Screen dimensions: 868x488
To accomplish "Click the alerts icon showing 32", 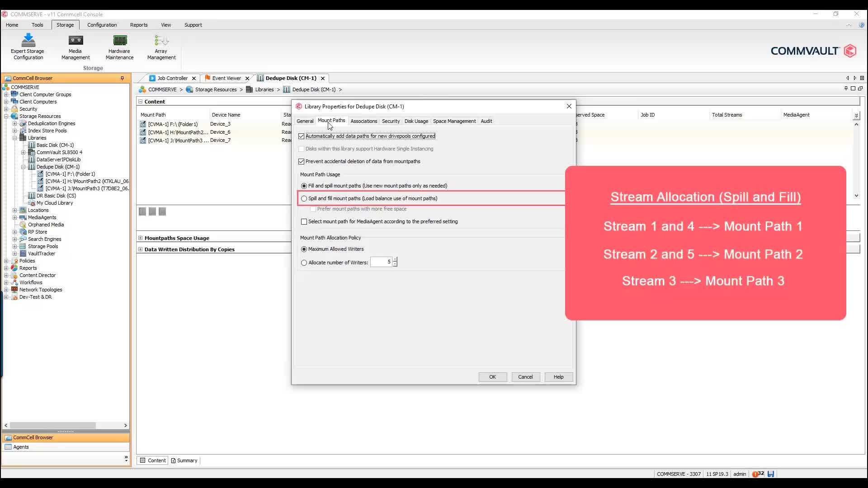I will 757,474.
